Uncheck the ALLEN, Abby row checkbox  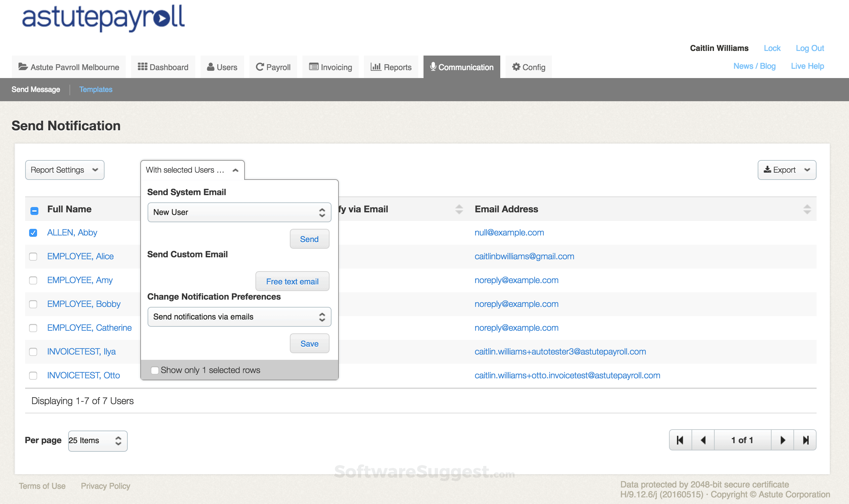click(33, 232)
